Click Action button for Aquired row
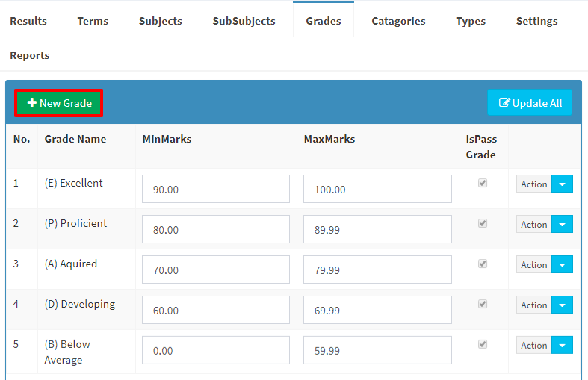 click(x=533, y=264)
